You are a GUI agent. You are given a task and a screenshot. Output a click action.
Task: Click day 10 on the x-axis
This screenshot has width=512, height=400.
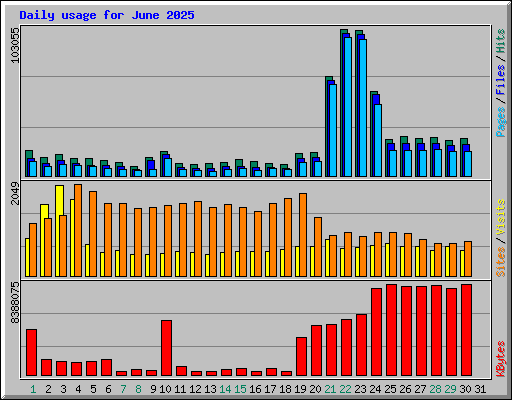[x=165, y=389]
